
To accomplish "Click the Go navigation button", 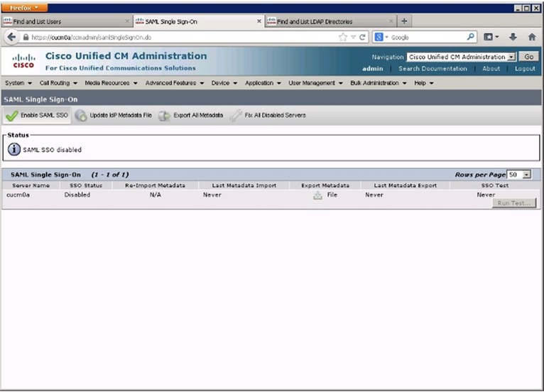I will pyautogui.click(x=529, y=57).
